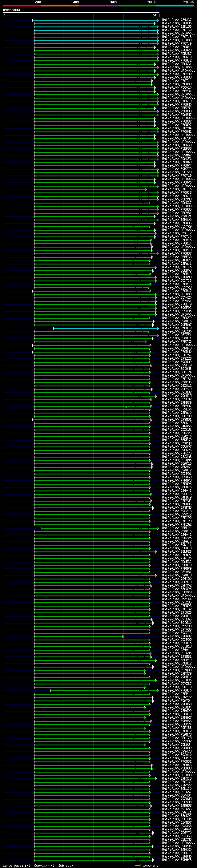
Task: Click hit label UniRef100_B9SZZ6
Action: [x=177, y=358]
